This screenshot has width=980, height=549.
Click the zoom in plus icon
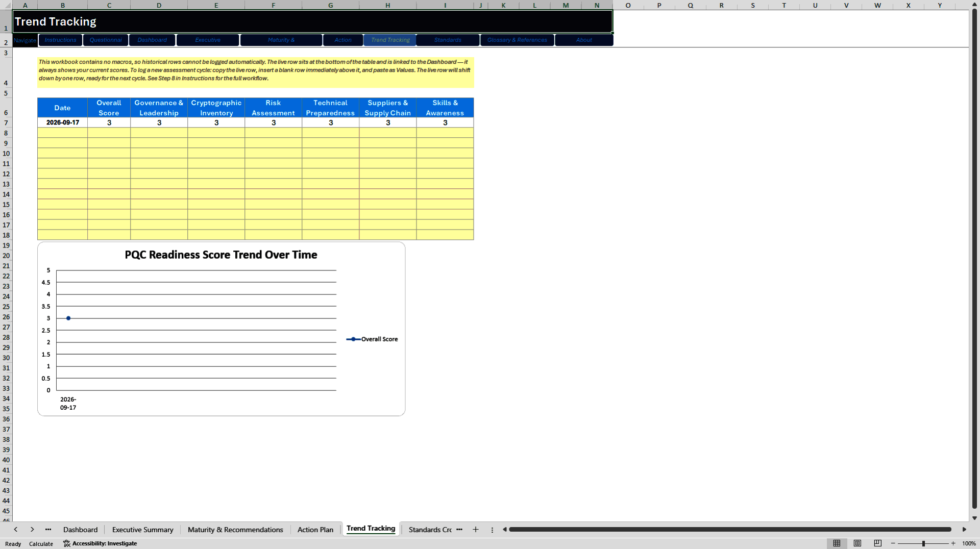(x=953, y=543)
